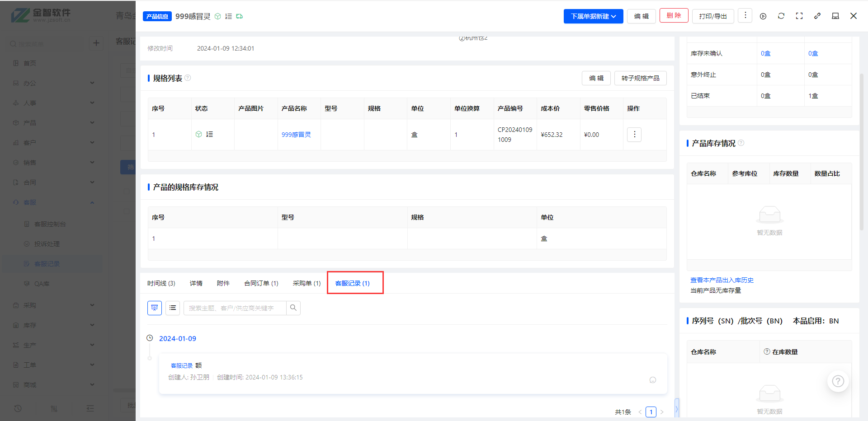Click 编辑 button in 规格列表 section
Image resolution: width=868 pixels, height=421 pixels.
click(596, 78)
